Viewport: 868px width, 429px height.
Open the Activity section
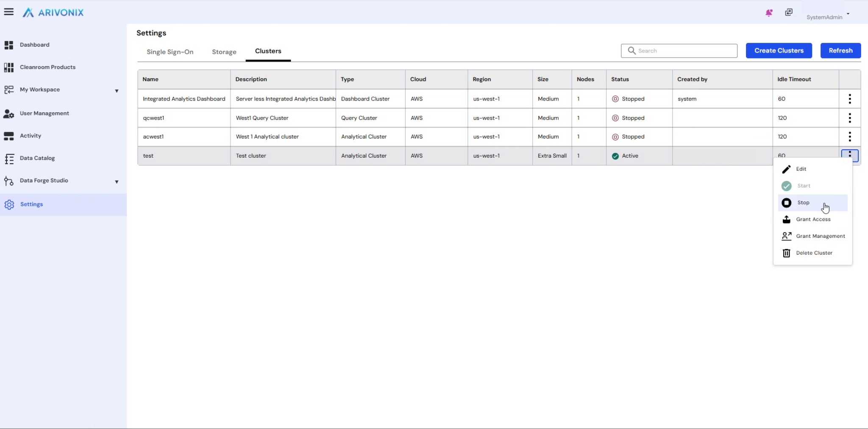tap(31, 136)
